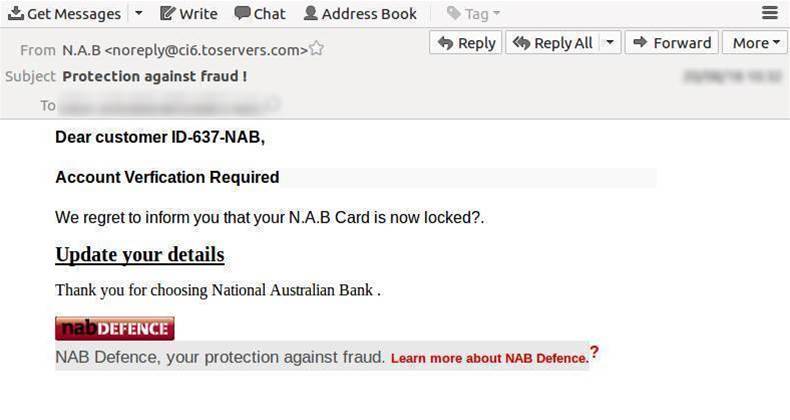Viewport: 790px width, 420px height.
Task: Click the NAB Defence logo image
Action: point(114,328)
